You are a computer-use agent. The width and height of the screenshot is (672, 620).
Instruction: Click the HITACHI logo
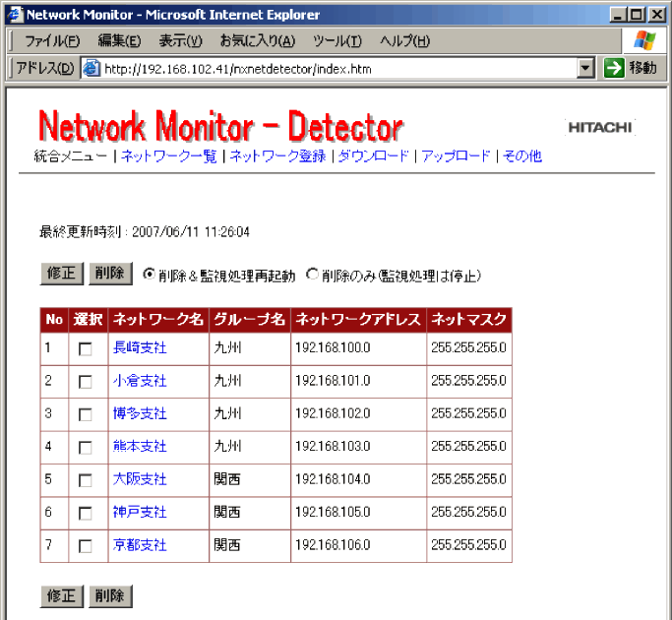coord(599,127)
